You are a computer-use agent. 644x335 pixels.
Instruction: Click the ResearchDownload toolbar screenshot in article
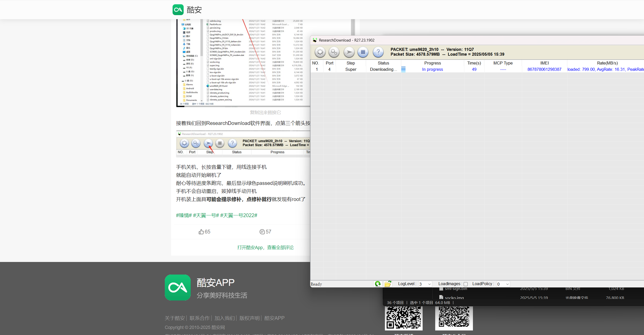pyautogui.click(x=243, y=144)
